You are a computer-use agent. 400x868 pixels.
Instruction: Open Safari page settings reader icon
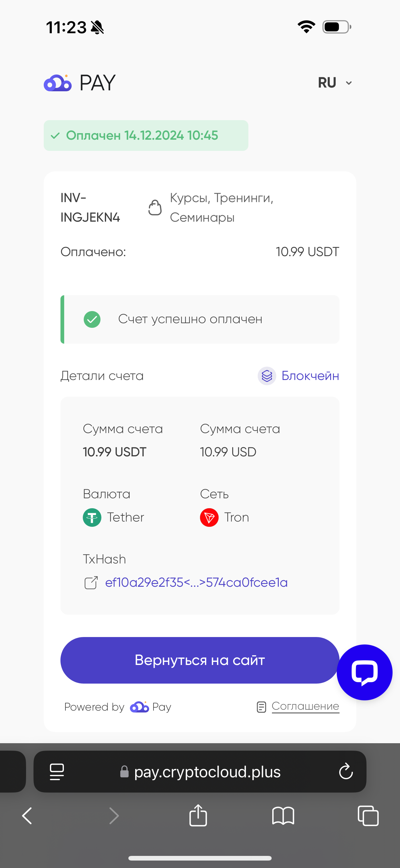(57, 772)
